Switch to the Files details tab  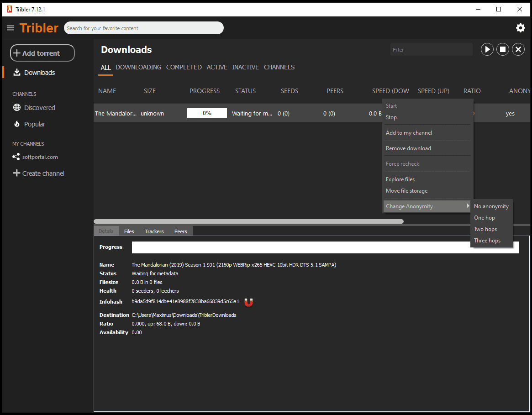click(x=129, y=231)
